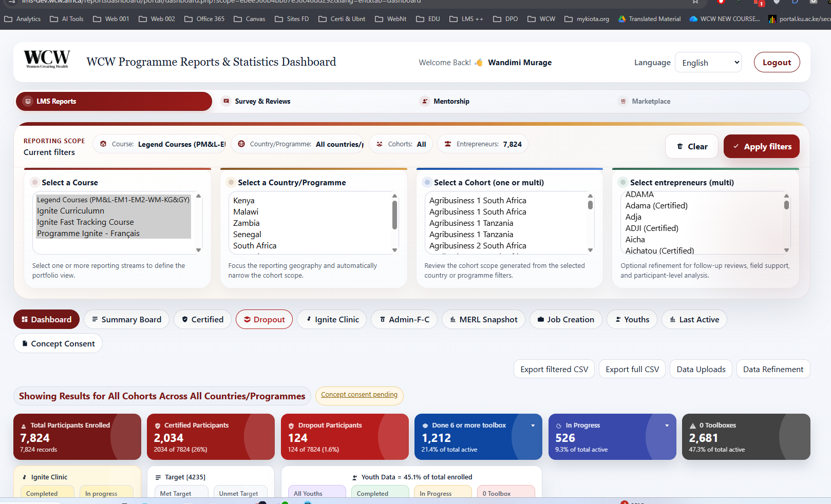Expand the Done 6 or more toolbox card arrow
This screenshot has height=504, width=831.
point(533,425)
